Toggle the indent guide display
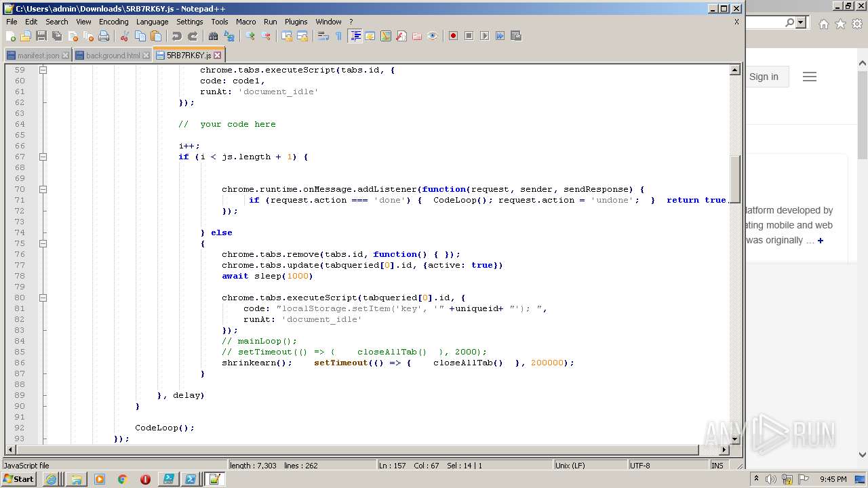 tap(355, 36)
